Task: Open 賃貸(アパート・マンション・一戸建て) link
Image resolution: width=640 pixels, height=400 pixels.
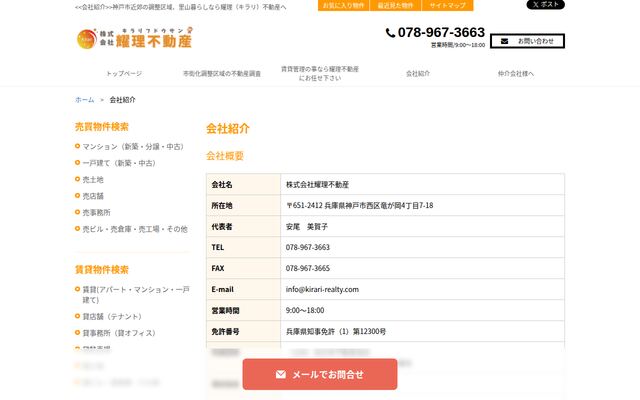Action: pos(136,295)
